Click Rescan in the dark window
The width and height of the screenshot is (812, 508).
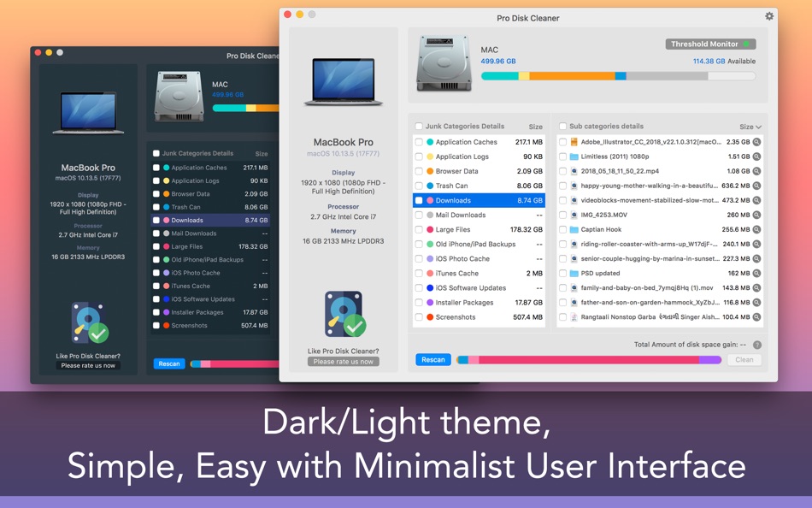(x=169, y=363)
